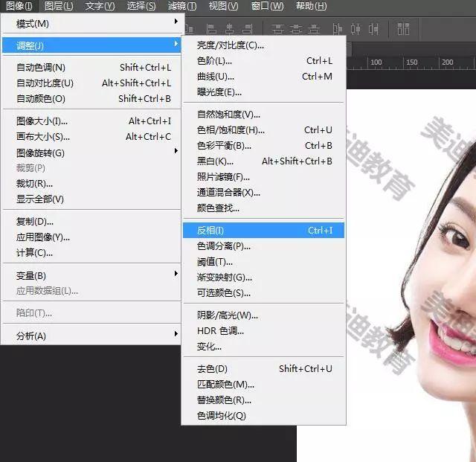
Task: Click the Distribute vertical centers icon
Action: pyautogui.click(x=296, y=29)
